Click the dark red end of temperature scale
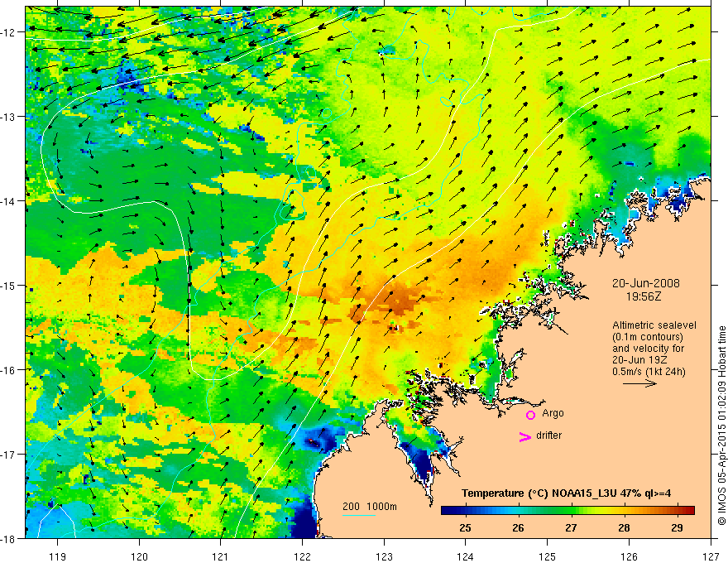 click(x=689, y=510)
